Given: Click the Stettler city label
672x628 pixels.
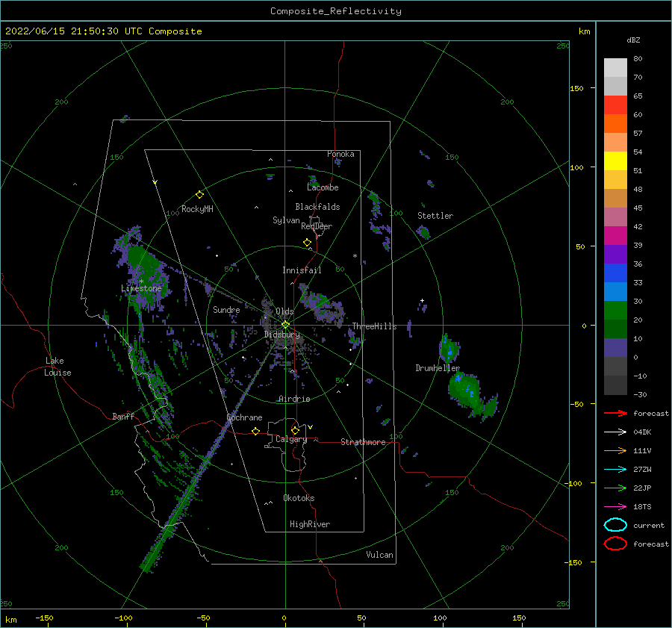Looking at the screenshot, I should click(435, 216).
